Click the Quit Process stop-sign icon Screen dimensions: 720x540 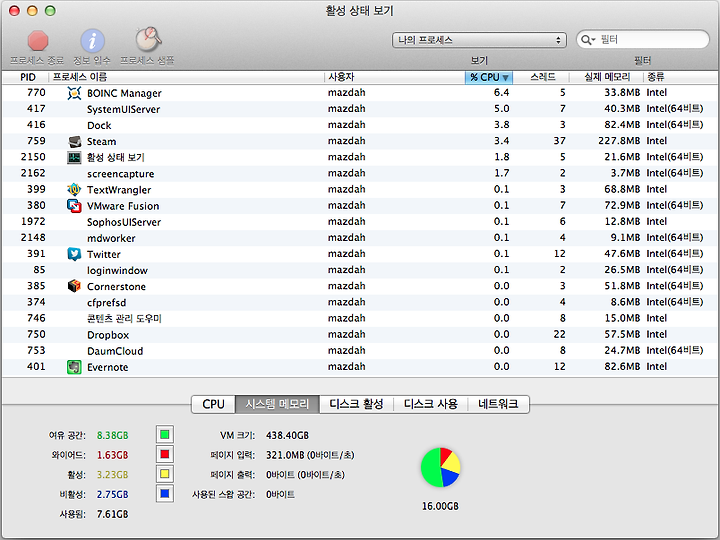pos(38,41)
